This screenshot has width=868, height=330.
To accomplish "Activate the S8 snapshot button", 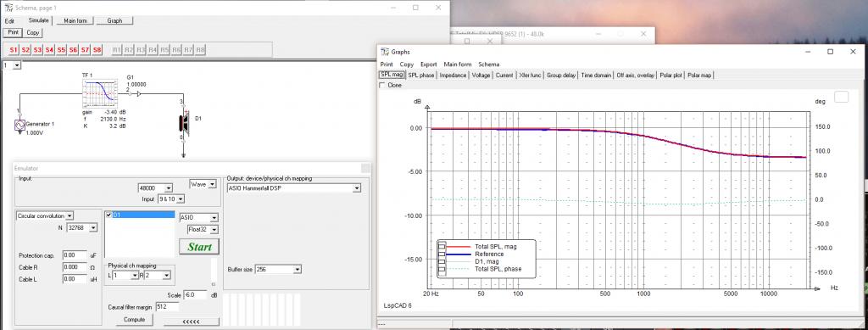I will click(97, 50).
